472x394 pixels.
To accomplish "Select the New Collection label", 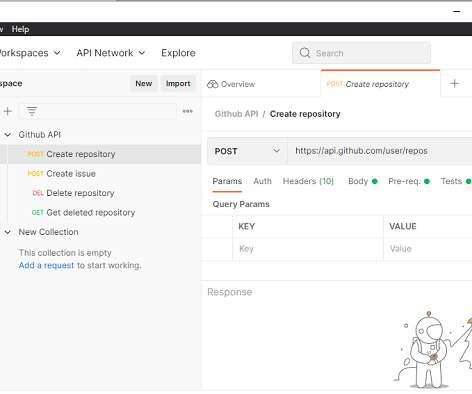I will point(48,232).
